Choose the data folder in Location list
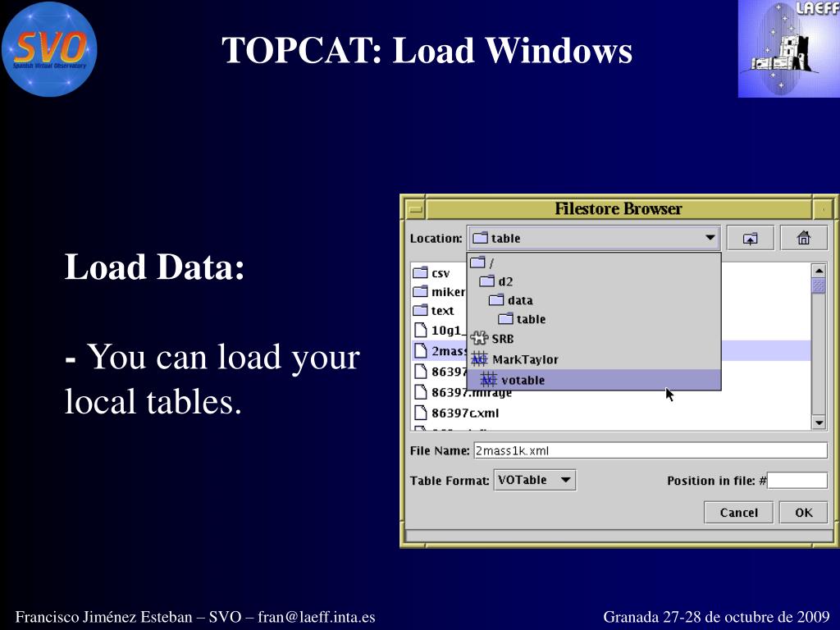 tap(594, 300)
